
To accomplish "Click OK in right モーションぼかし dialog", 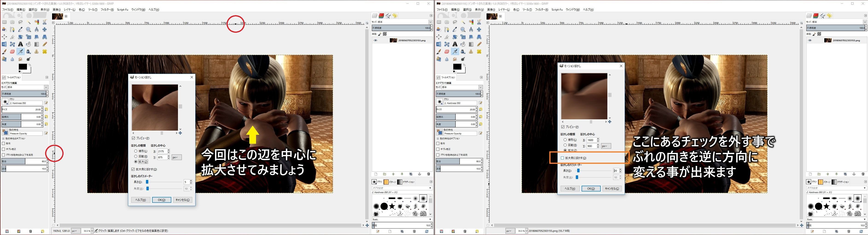I will point(591,188).
